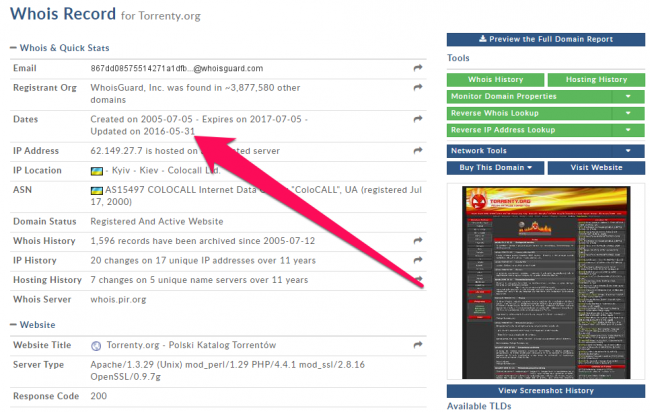Viewport: 650px width, 412px height.
Task: Click View Screenshot History button
Action: tap(546, 391)
